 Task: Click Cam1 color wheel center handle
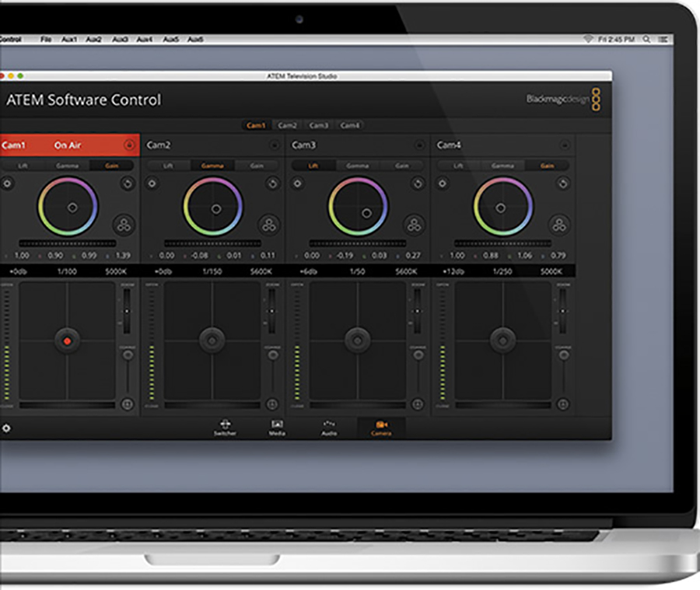[72, 208]
